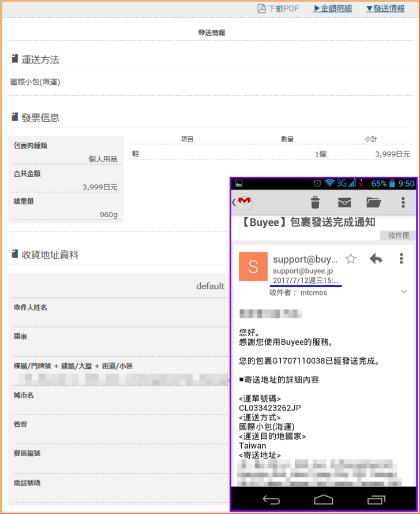Expand the 金額明細 section
Viewport: 420px width, 514px height.
(332, 9)
